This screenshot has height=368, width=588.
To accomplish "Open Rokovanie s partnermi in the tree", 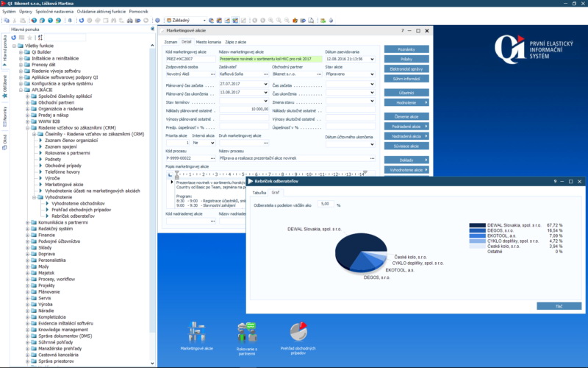I will pyautogui.click(x=68, y=153).
